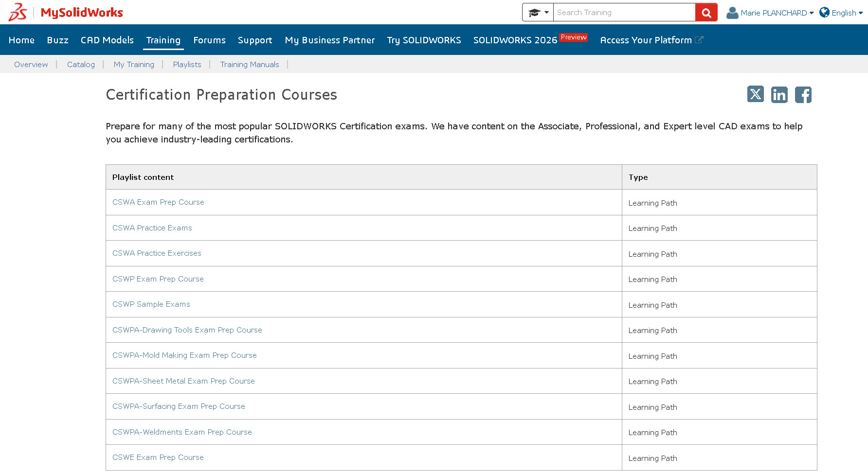Open the CSWPA-Weldments Exam Prep Course
Image resolution: width=868 pixels, height=474 pixels.
182,432
